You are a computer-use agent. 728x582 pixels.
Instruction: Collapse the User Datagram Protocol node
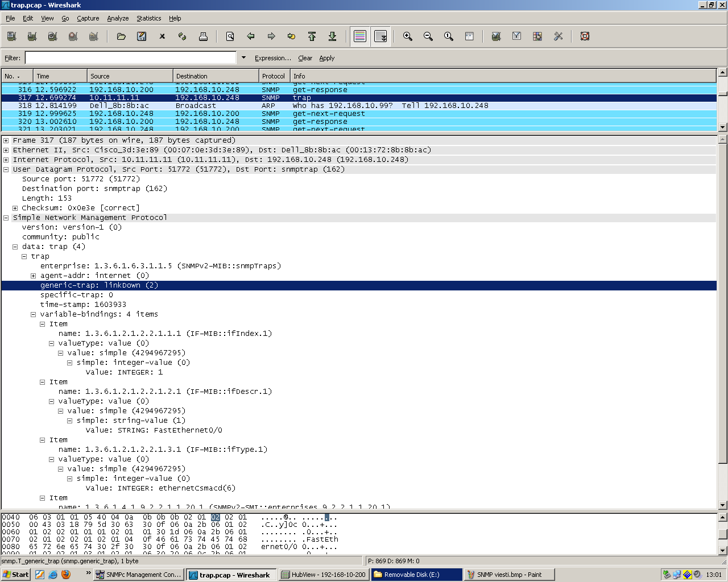tap(6, 169)
